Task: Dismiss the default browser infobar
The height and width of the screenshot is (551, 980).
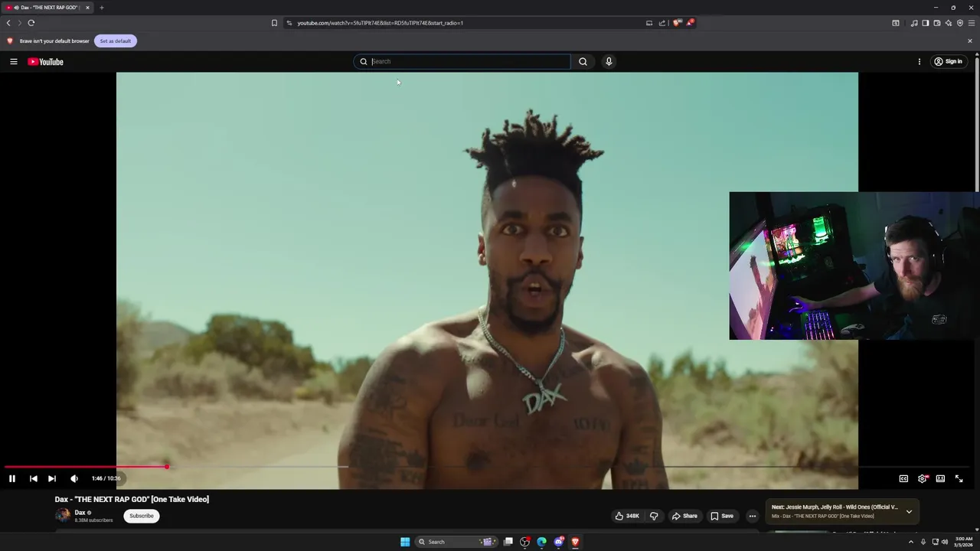Action: [x=970, y=41]
